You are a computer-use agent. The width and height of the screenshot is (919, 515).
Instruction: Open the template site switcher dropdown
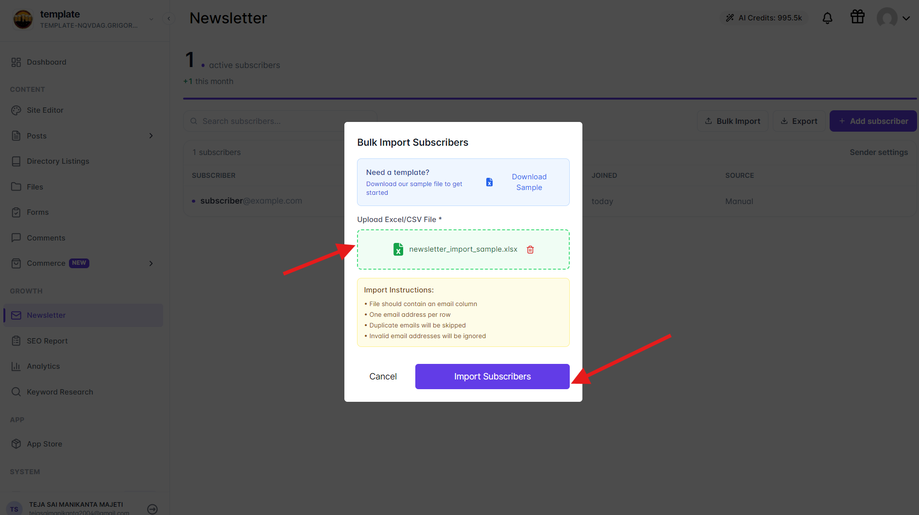coord(151,19)
